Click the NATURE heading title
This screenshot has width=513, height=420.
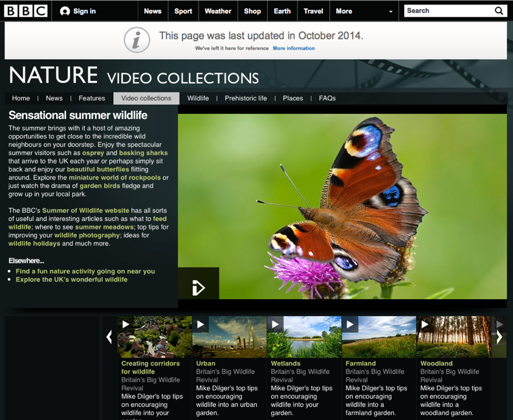click(x=53, y=75)
